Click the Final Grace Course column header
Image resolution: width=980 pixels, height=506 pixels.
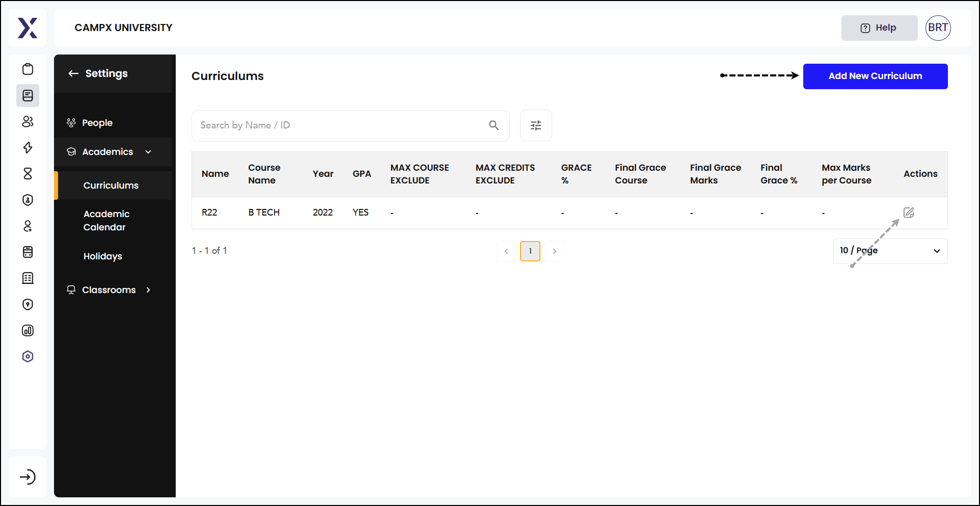tap(640, 174)
